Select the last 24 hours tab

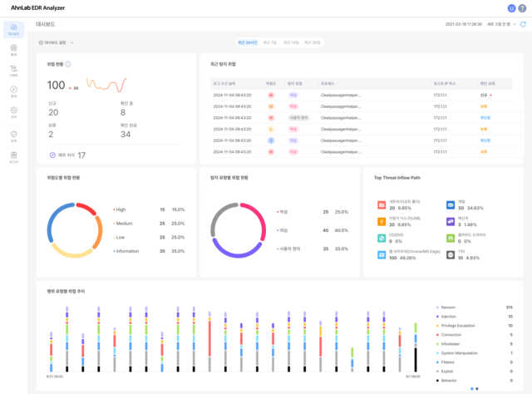[x=248, y=42]
